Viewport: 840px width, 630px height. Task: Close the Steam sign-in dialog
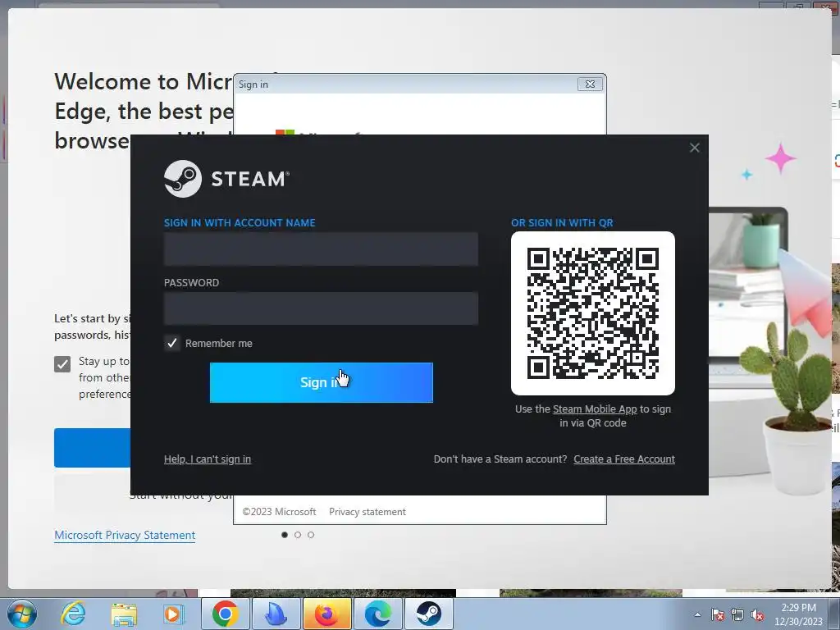[x=694, y=148]
